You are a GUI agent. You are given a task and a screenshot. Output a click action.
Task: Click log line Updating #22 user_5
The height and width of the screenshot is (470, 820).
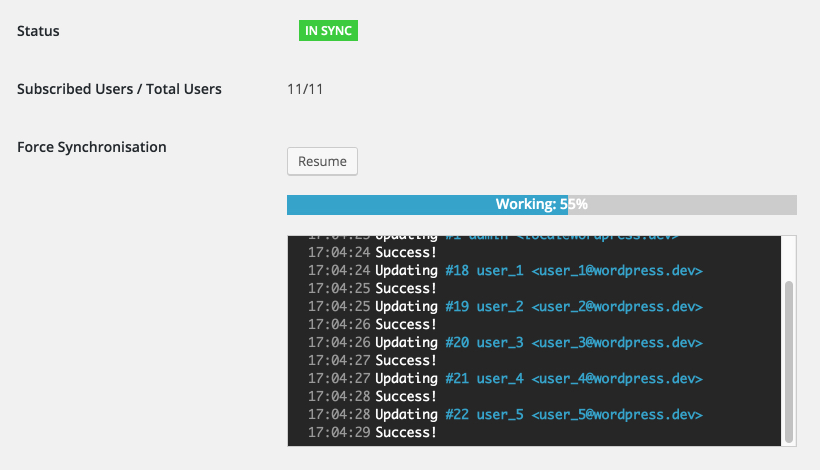coord(505,415)
